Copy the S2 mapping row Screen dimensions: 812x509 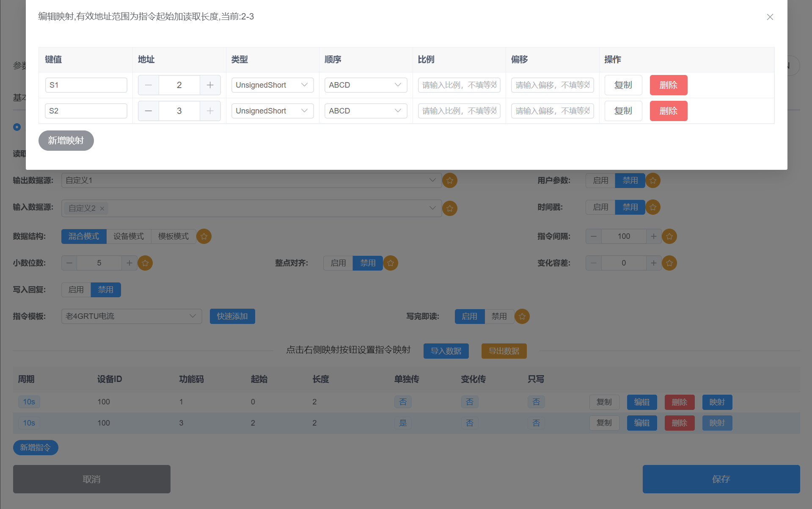(623, 111)
